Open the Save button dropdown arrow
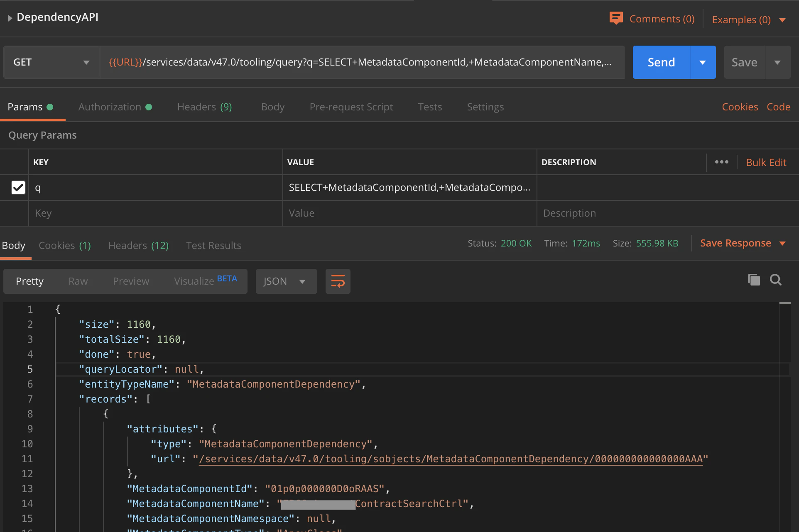Screen dimensions: 799x532 pyautogui.click(x=777, y=62)
